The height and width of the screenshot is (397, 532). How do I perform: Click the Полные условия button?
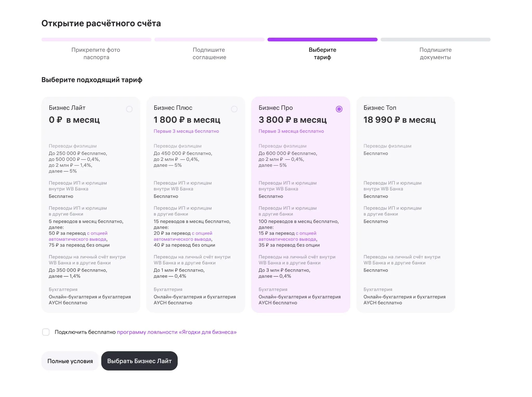click(x=70, y=361)
